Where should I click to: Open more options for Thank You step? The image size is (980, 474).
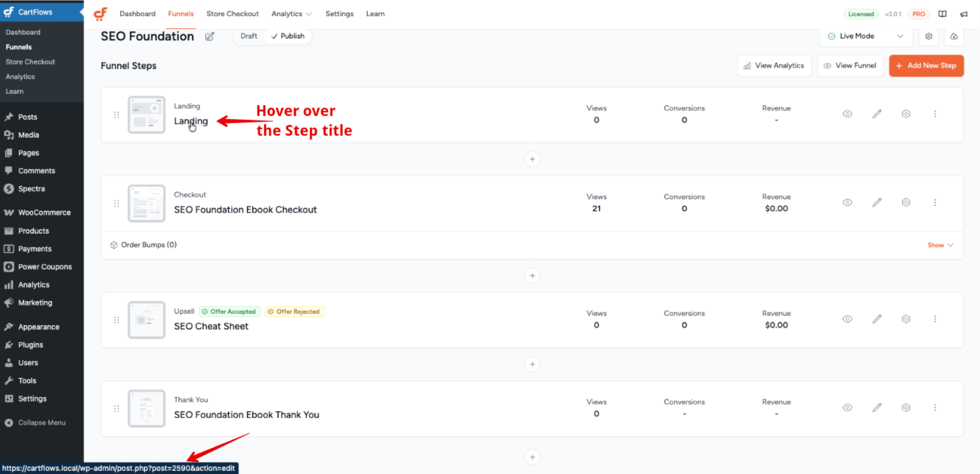point(935,408)
